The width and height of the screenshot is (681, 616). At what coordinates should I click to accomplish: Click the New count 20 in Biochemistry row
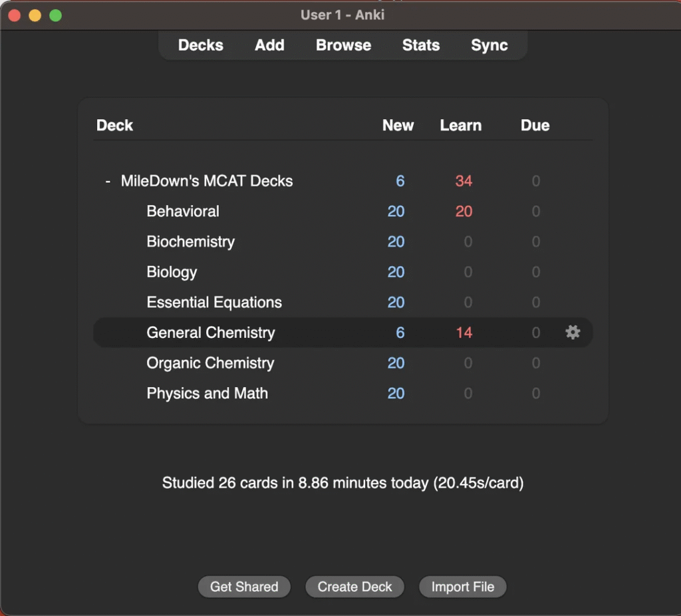click(396, 242)
